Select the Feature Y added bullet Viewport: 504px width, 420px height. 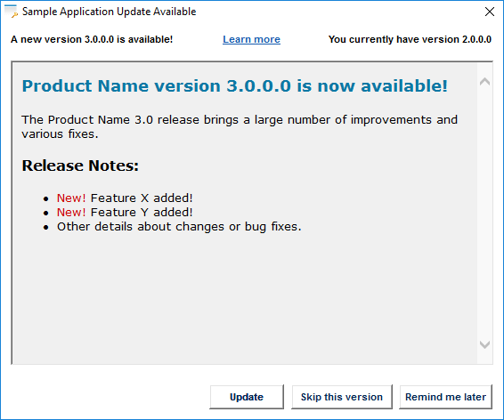(x=125, y=213)
